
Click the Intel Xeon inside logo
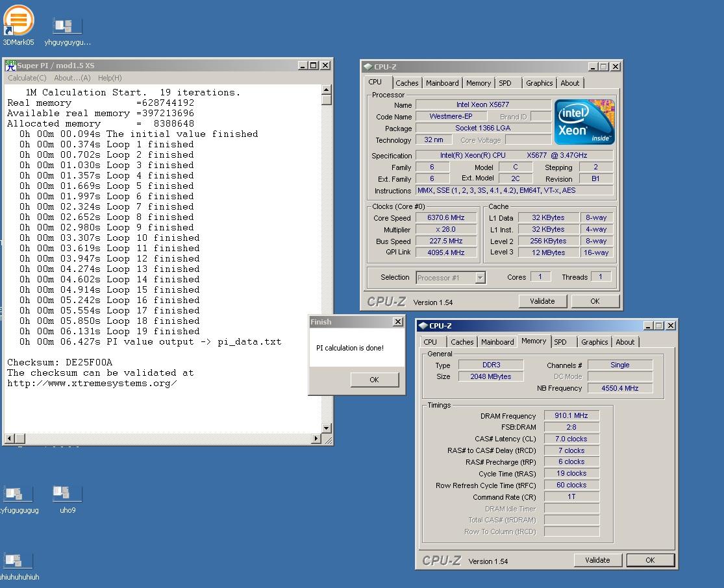pos(584,122)
